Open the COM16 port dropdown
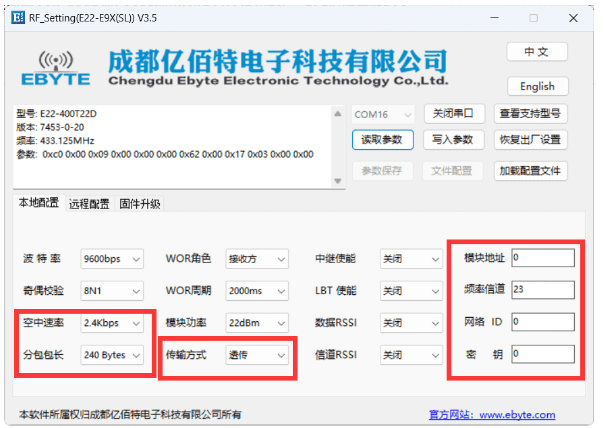This screenshot has height=428, width=604. click(x=383, y=114)
